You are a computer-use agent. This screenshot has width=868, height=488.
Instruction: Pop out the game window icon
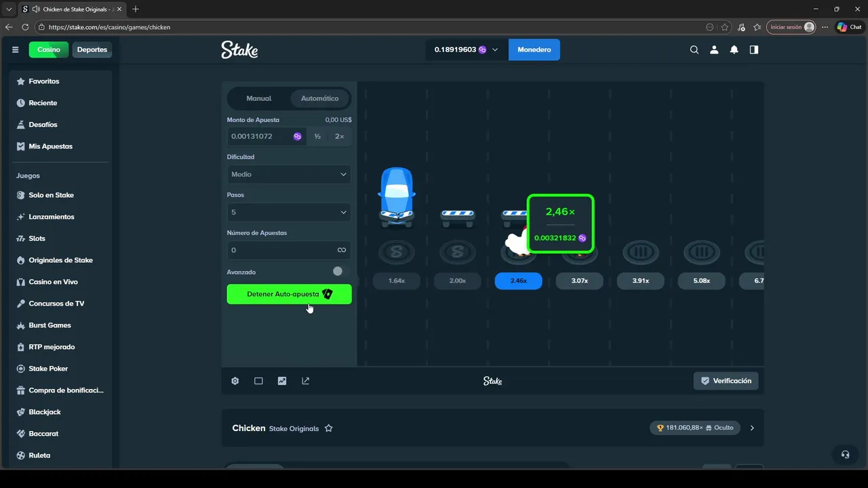pos(305,381)
